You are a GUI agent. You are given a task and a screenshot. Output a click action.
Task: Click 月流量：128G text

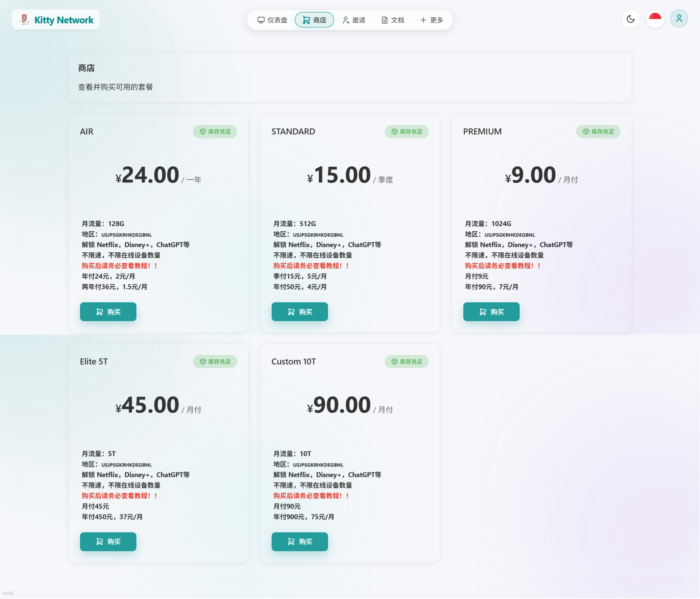(x=103, y=224)
